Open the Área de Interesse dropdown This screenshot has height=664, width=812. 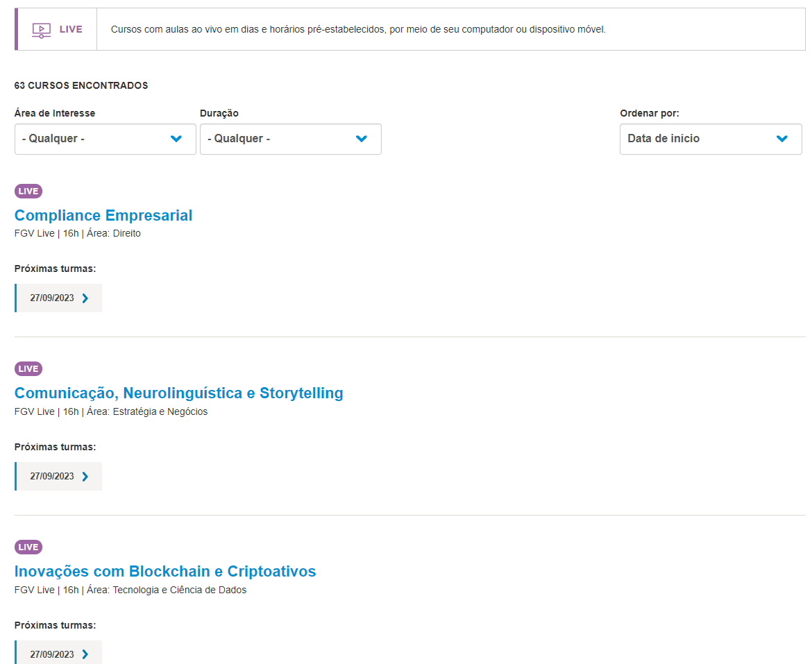click(105, 139)
